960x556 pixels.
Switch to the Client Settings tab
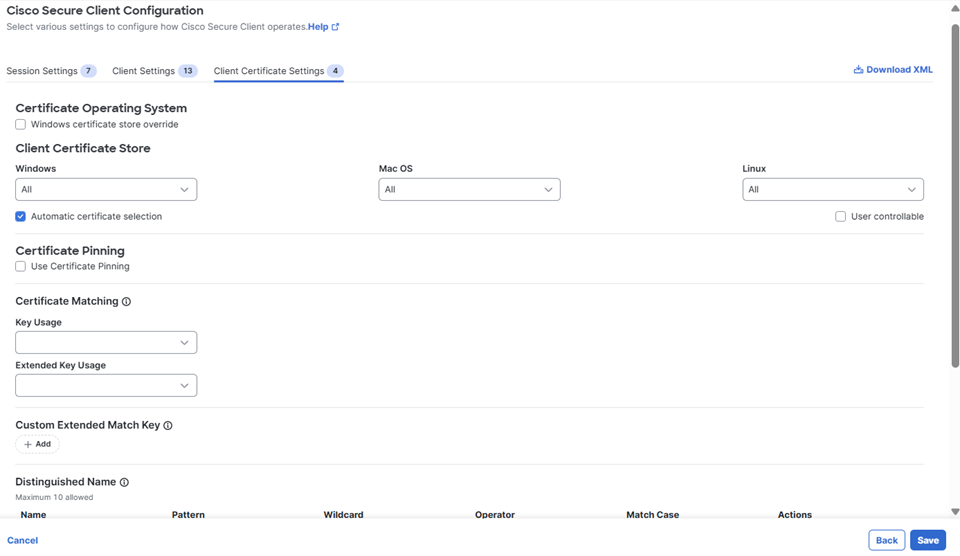click(154, 71)
